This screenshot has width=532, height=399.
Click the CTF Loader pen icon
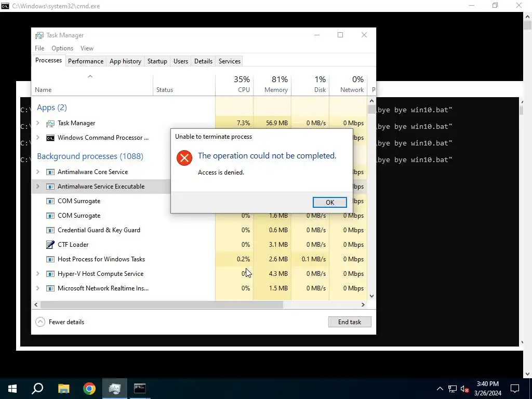50,245
